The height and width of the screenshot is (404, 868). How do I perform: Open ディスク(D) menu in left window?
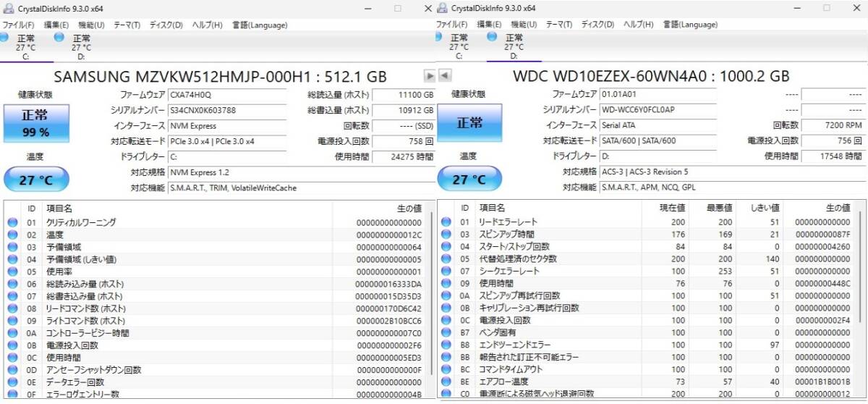click(x=166, y=25)
